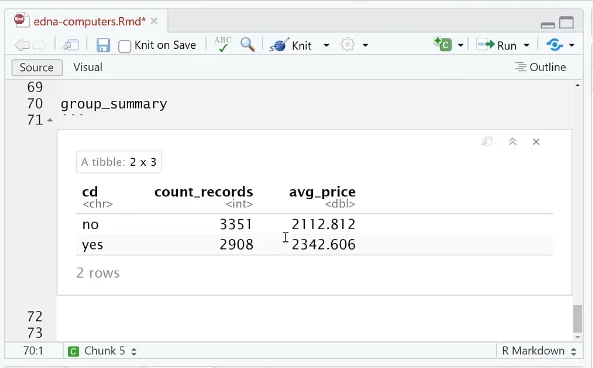Open the R Markdown file type dropdown
Image resolution: width=593 pixels, height=368 pixels.
coord(539,351)
